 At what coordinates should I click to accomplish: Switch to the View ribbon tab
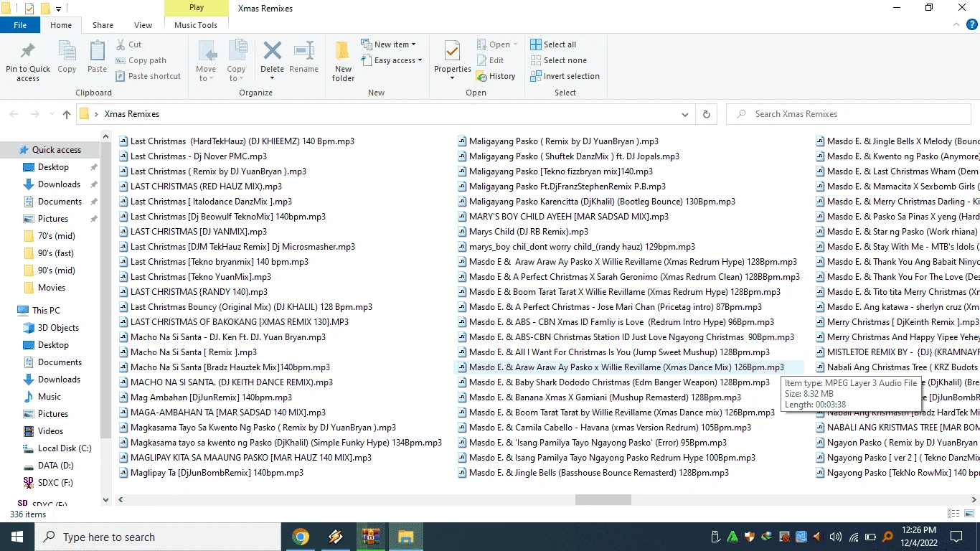(143, 25)
